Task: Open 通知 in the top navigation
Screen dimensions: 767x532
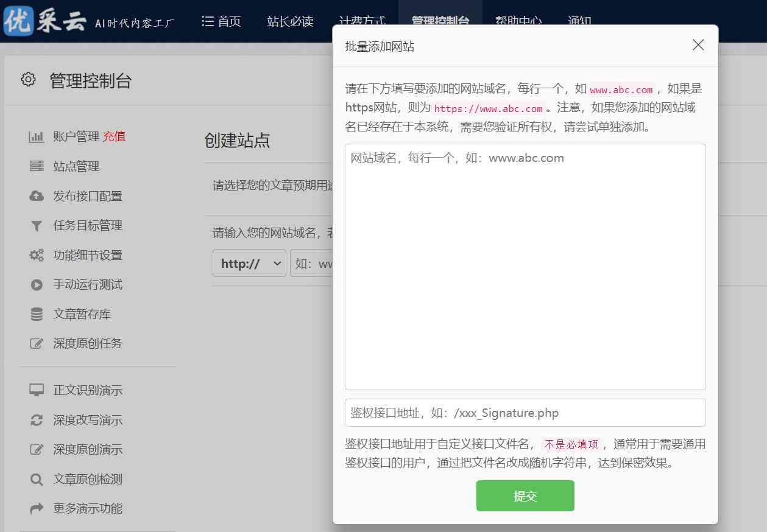Action: 579,21
